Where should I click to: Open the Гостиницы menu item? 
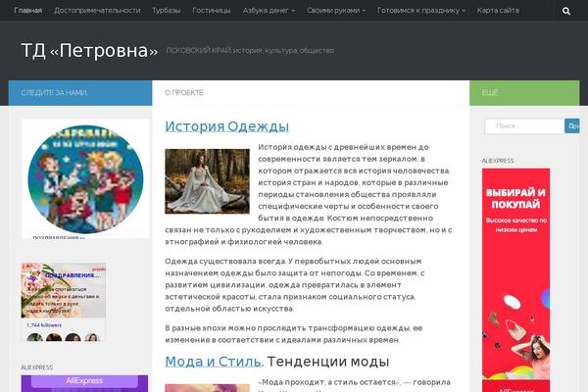click(x=212, y=11)
